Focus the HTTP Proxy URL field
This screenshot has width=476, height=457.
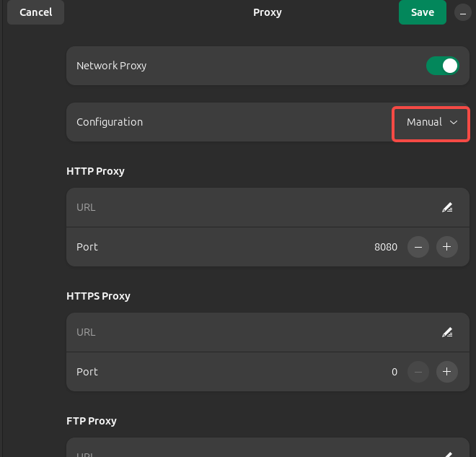tap(245, 208)
